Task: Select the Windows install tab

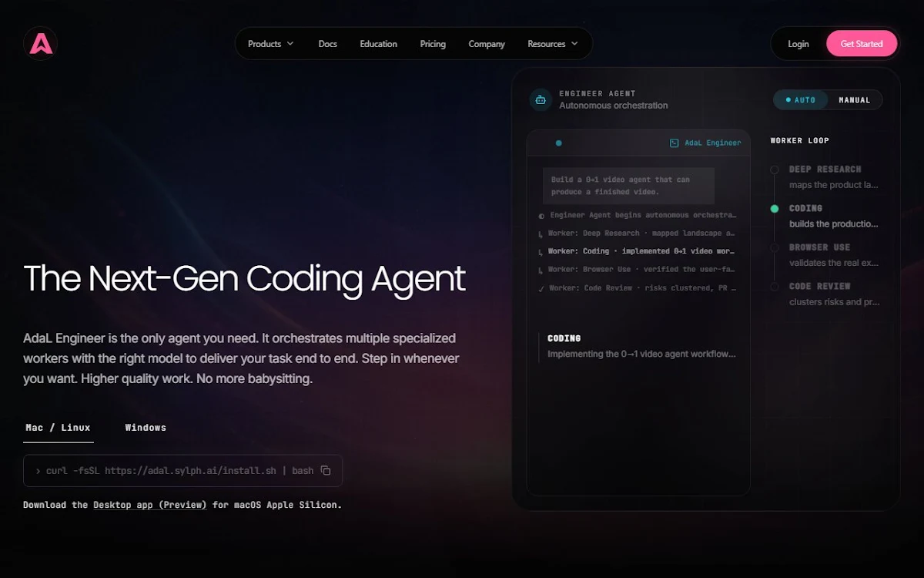Action: point(146,428)
